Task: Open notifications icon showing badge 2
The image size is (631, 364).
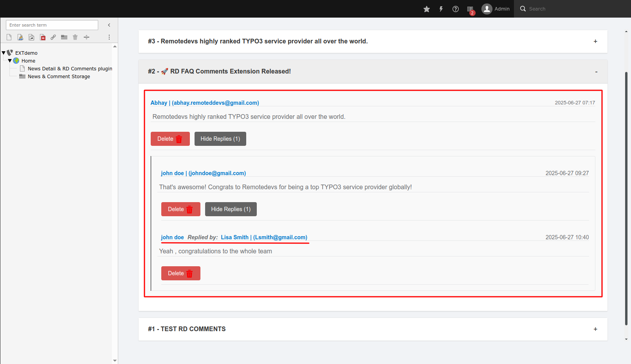Action: (470, 9)
